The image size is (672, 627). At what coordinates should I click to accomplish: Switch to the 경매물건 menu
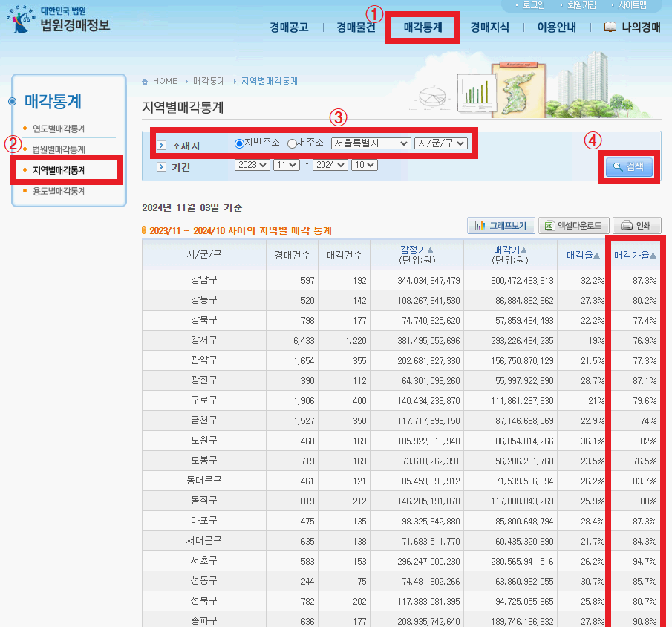(355, 26)
